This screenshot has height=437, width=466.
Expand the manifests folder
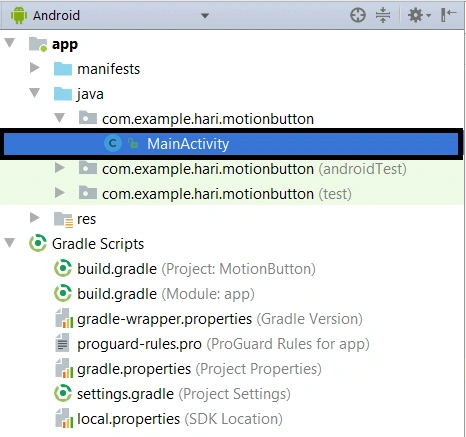(x=34, y=68)
